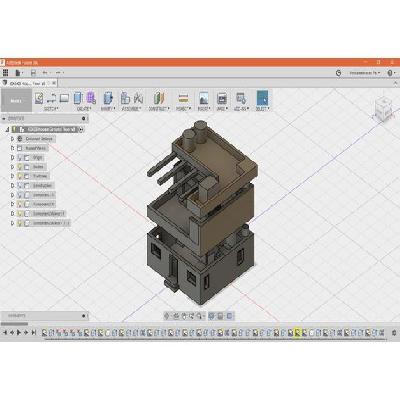
Task: Expand the Document Settings tree node
Action: point(12,139)
